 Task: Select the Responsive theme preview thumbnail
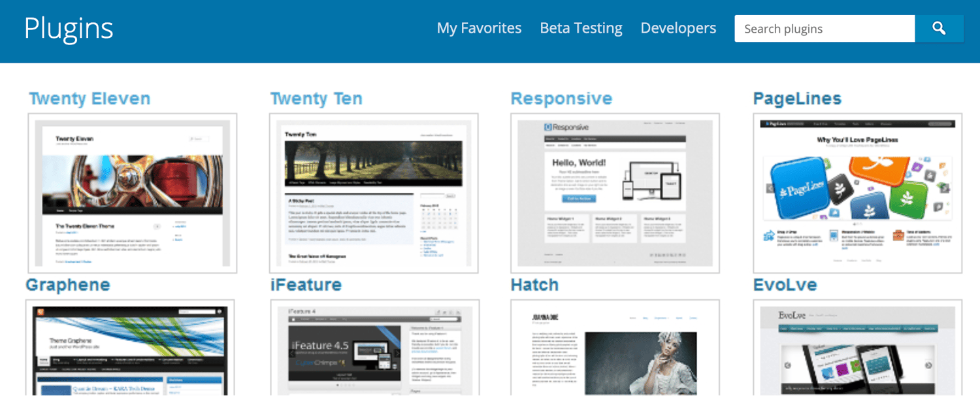(x=615, y=193)
